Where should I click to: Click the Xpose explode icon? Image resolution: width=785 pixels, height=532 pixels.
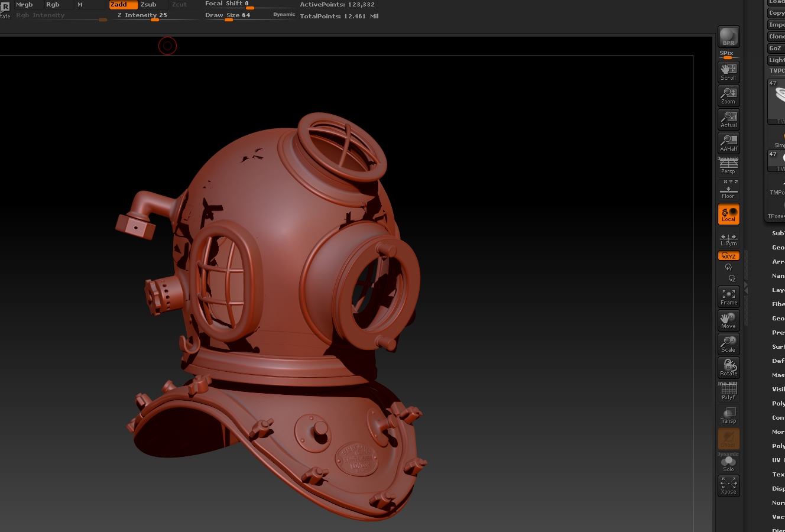pos(728,486)
